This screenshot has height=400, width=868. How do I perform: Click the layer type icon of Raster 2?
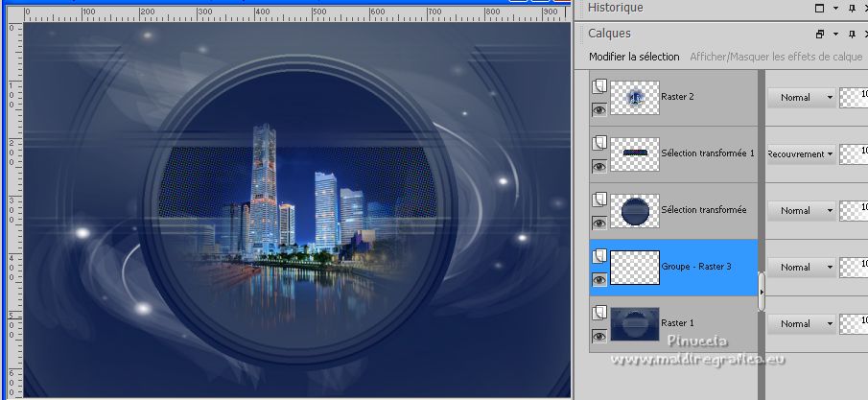click(x=598, y=86)
